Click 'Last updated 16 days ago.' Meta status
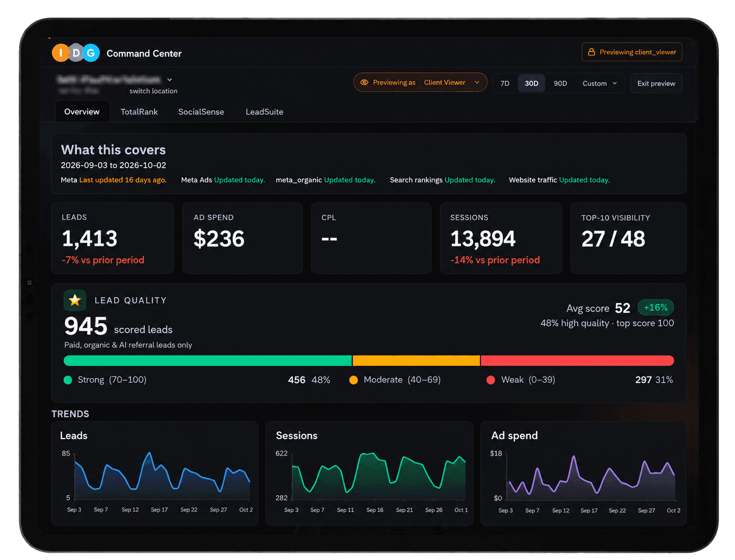The image size is (735, 560). (123, 180)
